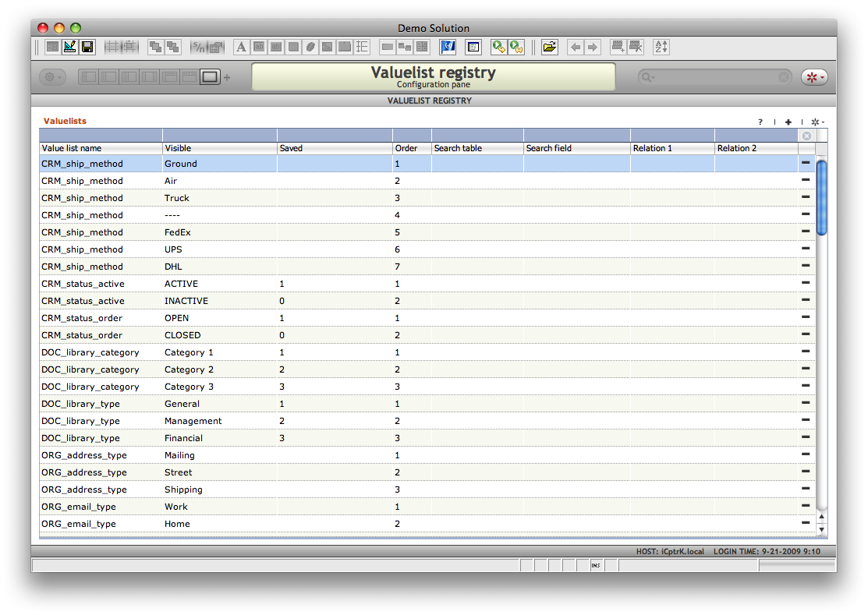868x615 pixels.
Task: Click the status bar INS indicator
Action: point(596,565)
